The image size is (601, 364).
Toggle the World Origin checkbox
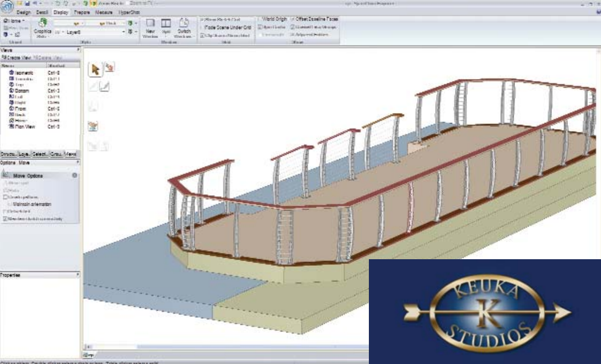[260, 19]
